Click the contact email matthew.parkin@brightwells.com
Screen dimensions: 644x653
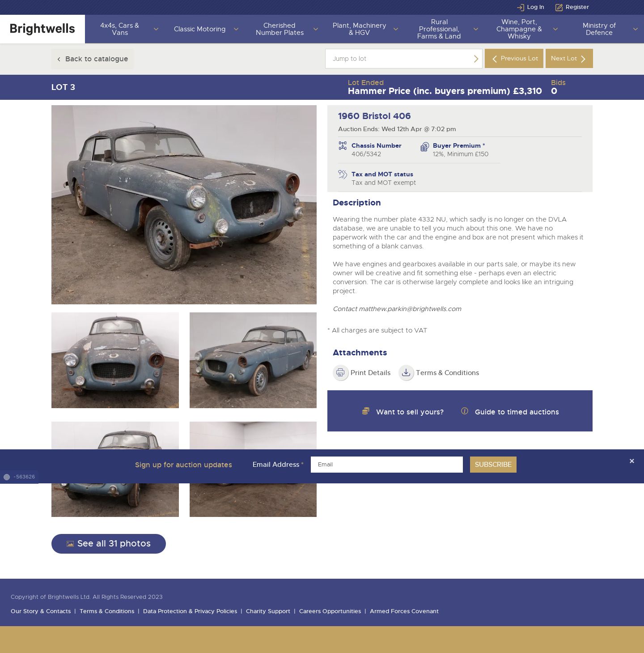[x=410, y=309]
